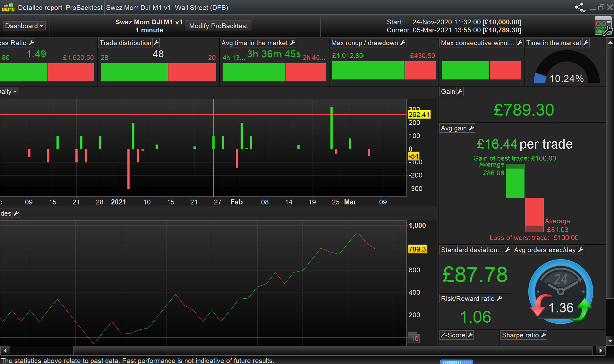The width and height of the screenshot is (614, 364).
Task: Click Wall Street (DFB) in the title bar
Action: pos(201,7)
